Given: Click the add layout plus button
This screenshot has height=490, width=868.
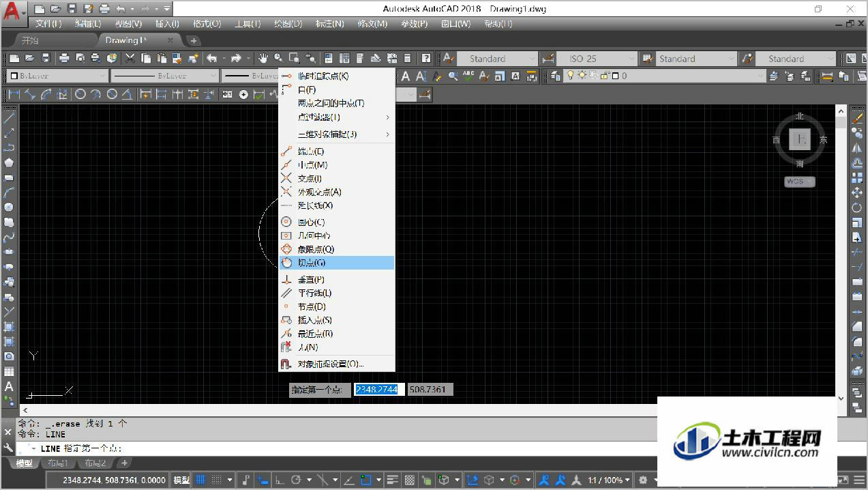Looking at the screenshot, I should coord(125,464).
